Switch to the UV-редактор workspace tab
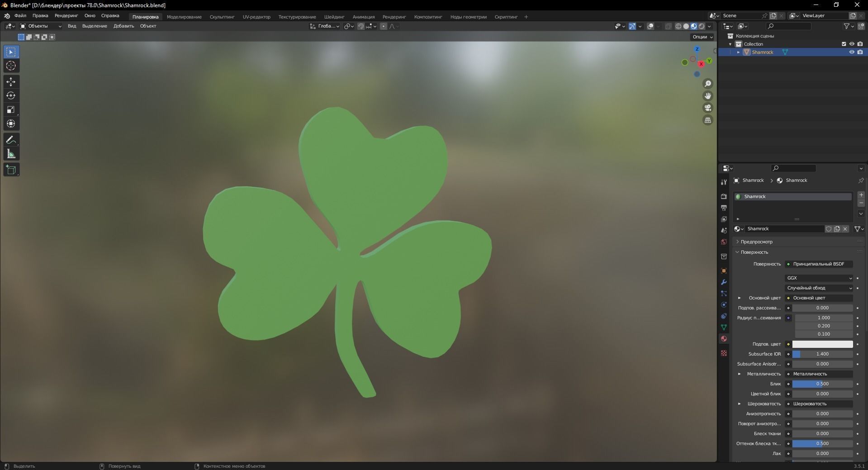Screen dimensions: 868x470 point(256,17)
